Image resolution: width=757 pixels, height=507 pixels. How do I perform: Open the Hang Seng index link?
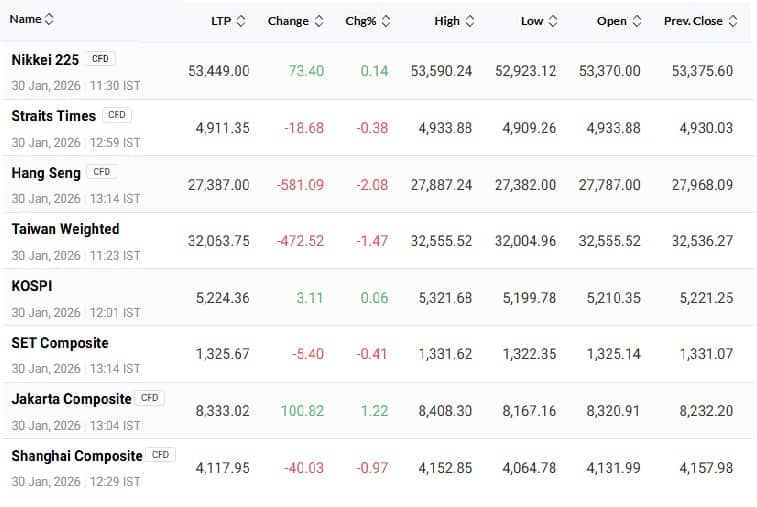[46, 173]
